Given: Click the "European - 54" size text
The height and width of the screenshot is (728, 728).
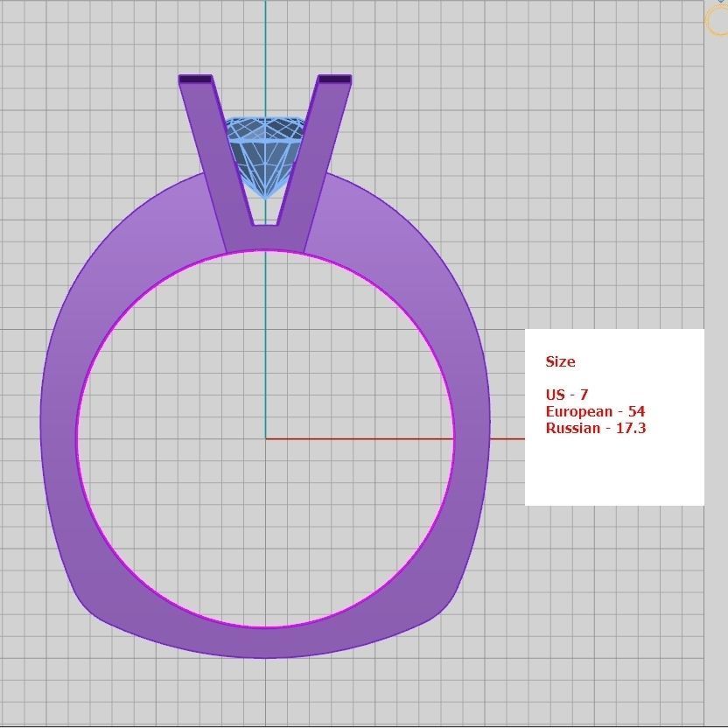Looking at the screenshot, I should pyautogui.click(x=595, y=411).
